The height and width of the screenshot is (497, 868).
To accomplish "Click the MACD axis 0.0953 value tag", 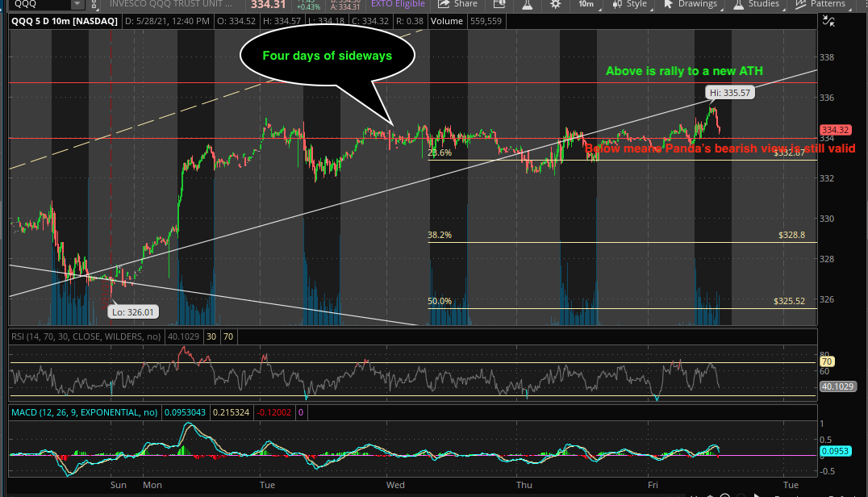I will [x=835, y=451].
